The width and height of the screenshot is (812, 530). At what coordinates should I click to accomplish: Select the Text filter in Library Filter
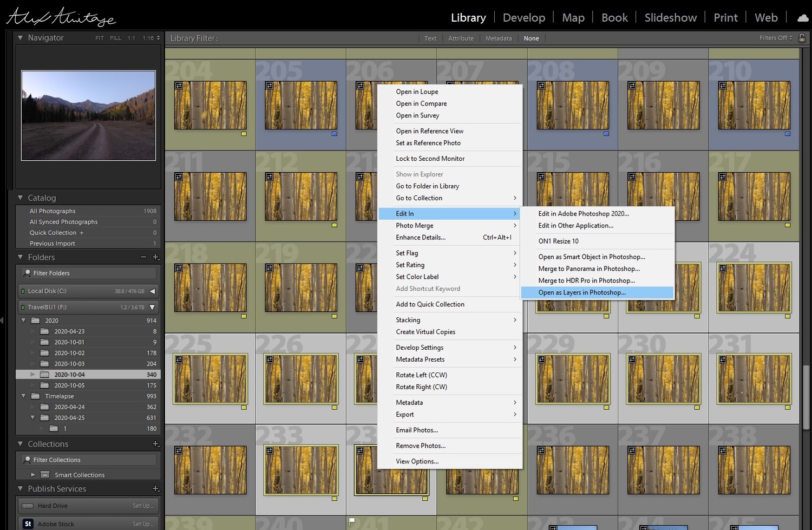tap(430, 38)
